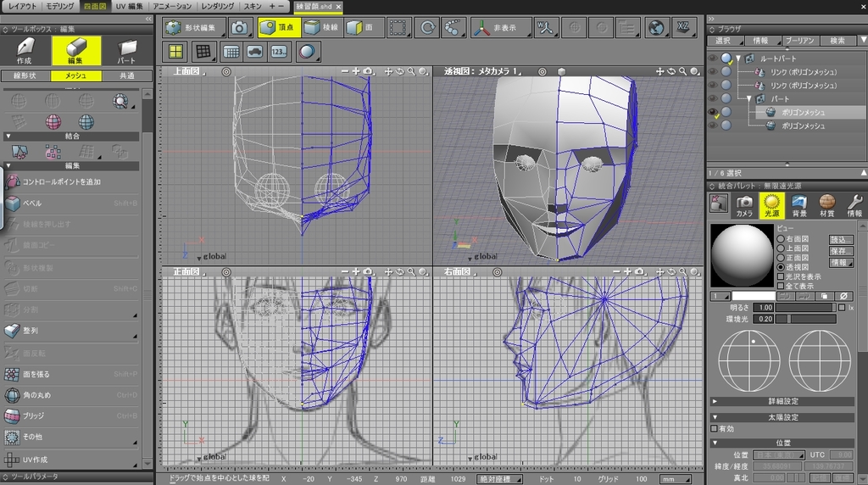868x485 pixels.
Task: Click the 線形状 button in toolbox
Action: point(24,76)
